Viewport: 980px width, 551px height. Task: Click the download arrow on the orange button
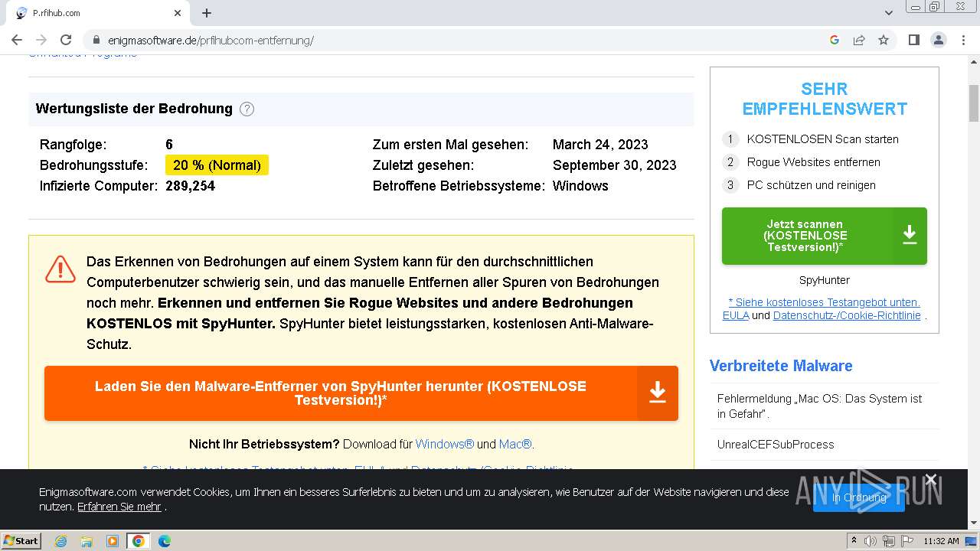click(658, 393)
